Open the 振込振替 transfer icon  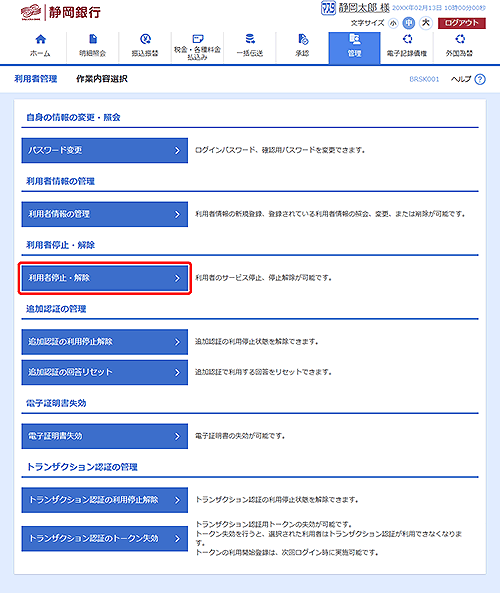[145, 39]
